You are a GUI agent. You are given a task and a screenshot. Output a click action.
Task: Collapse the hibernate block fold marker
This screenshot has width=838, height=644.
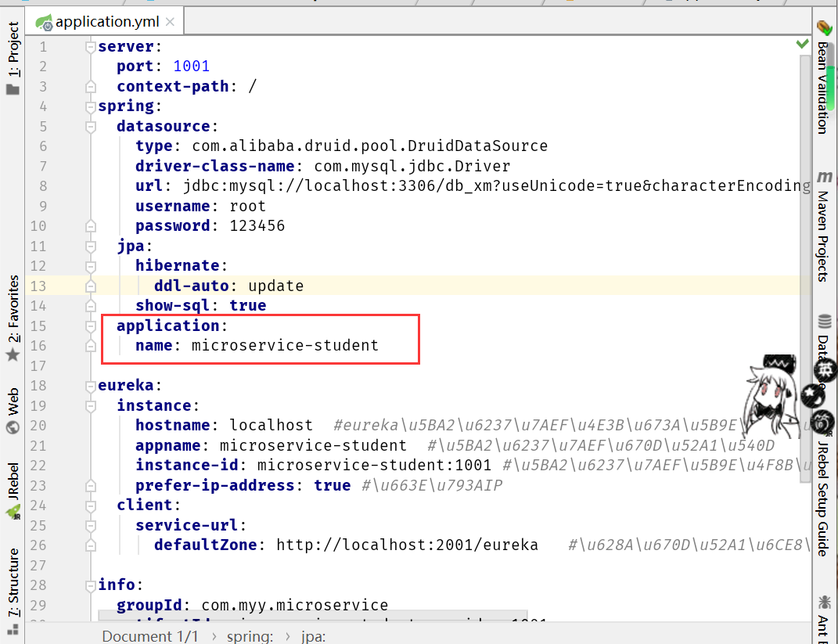(90, 266)
